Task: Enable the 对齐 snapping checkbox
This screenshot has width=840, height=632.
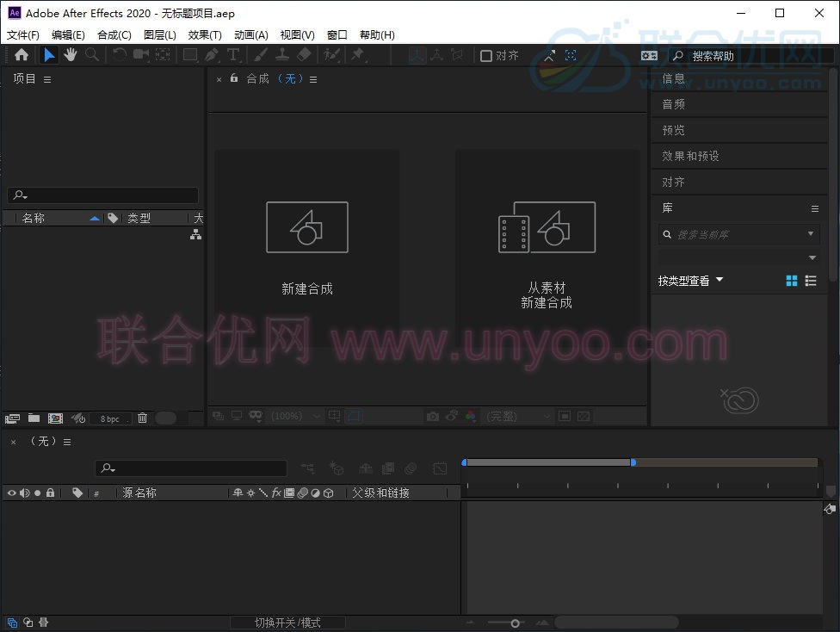Action: (486, 56)
